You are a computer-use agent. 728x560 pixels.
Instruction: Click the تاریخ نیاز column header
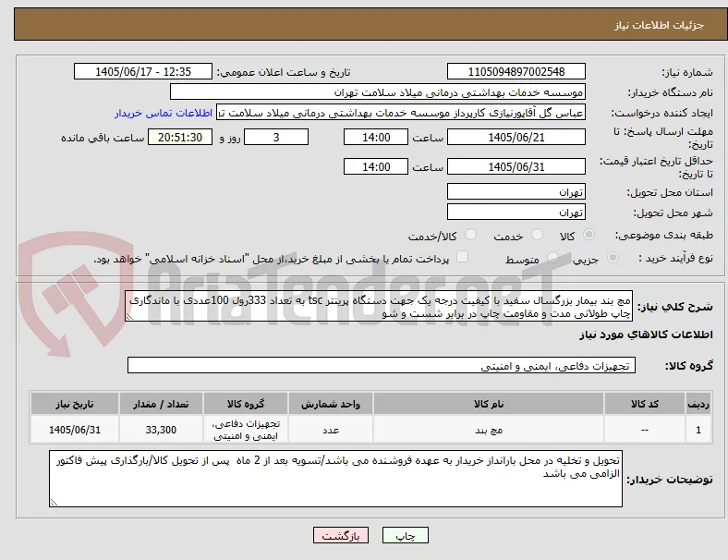(x=74, y=404)
